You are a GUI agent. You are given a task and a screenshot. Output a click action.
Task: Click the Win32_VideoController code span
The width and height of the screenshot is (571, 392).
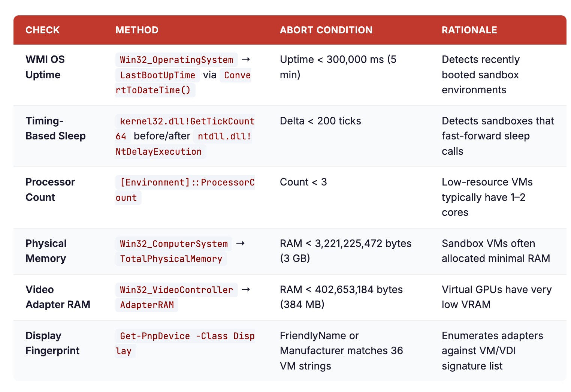[x=176, y=290]
